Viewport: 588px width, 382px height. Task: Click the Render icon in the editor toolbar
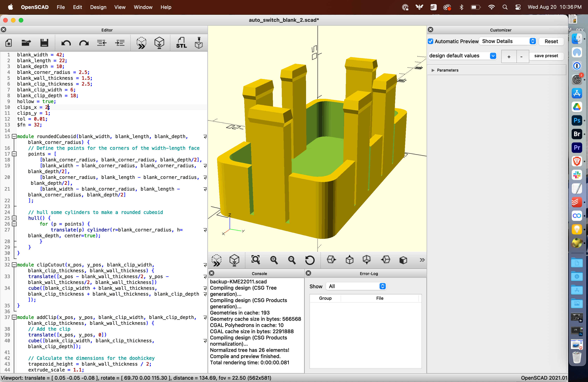coord(159,43)
